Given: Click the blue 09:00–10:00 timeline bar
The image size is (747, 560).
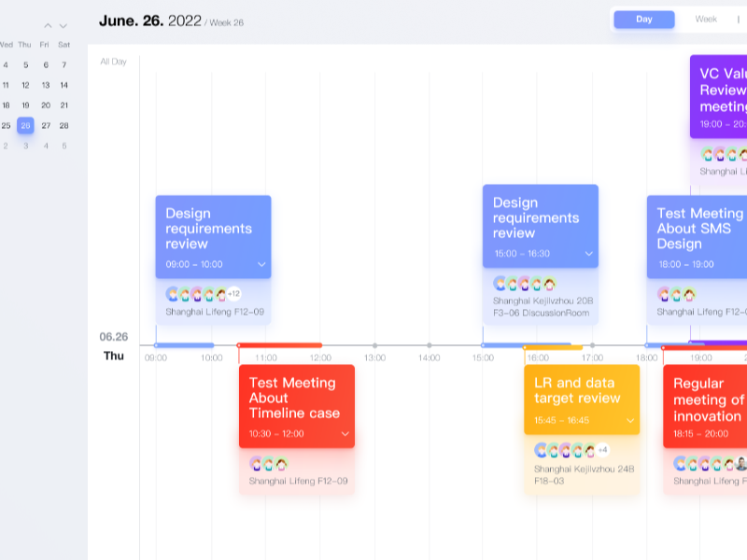Looking at the screenshot, I should pos(184,345).
